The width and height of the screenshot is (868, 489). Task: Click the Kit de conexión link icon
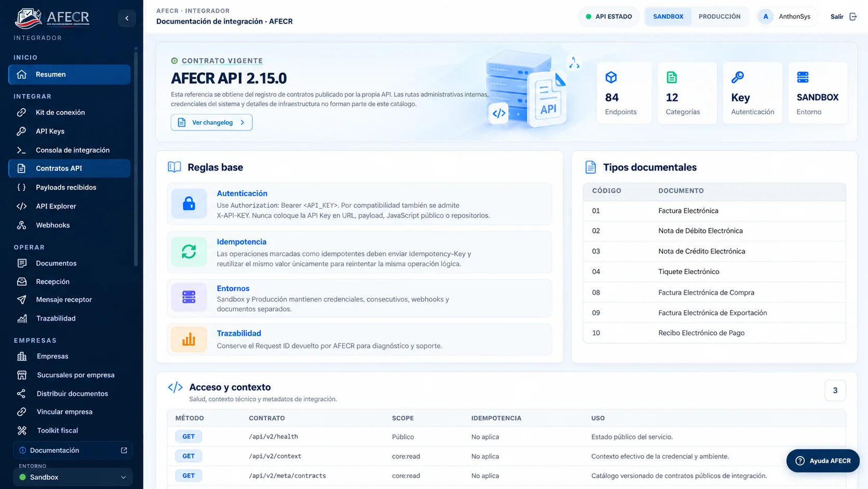(21, 112)
